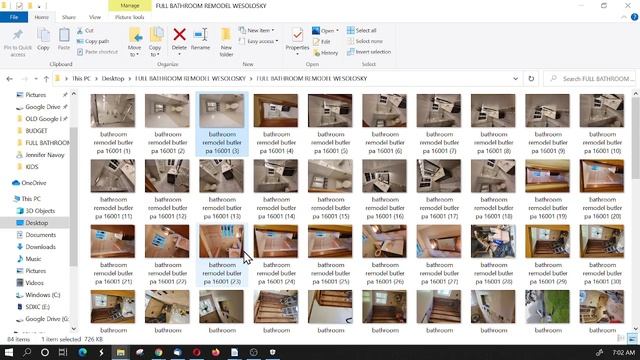Expand the Open button dropdown
Screen dimensions: 640x360
click(x=338, y=31)
